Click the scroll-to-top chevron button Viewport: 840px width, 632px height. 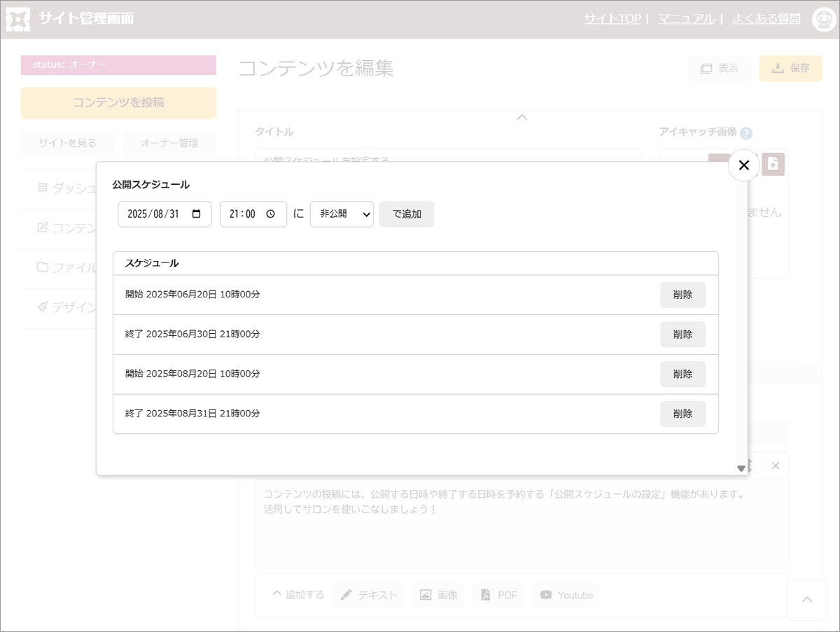point(807,600)
